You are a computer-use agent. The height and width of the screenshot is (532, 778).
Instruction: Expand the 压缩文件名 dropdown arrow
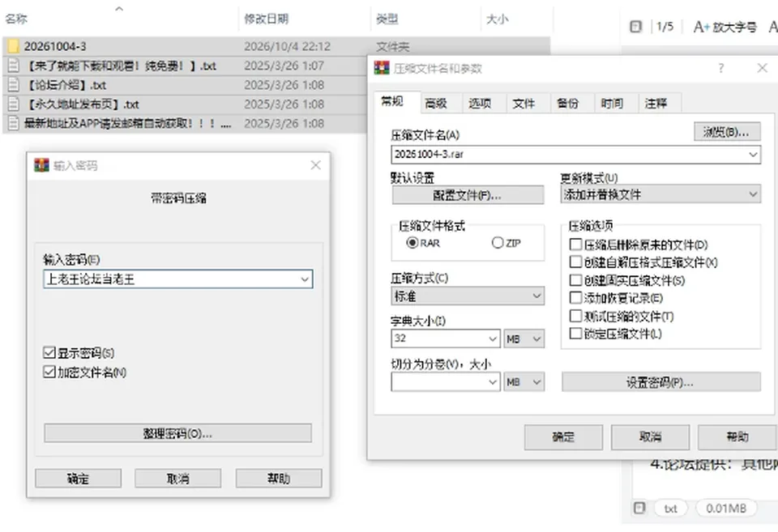[x=753, y=154]
